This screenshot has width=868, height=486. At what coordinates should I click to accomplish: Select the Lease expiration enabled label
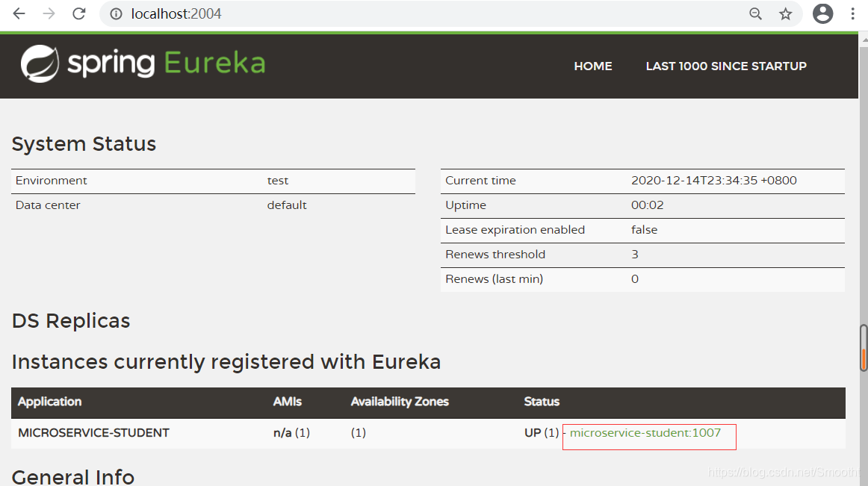515,230
